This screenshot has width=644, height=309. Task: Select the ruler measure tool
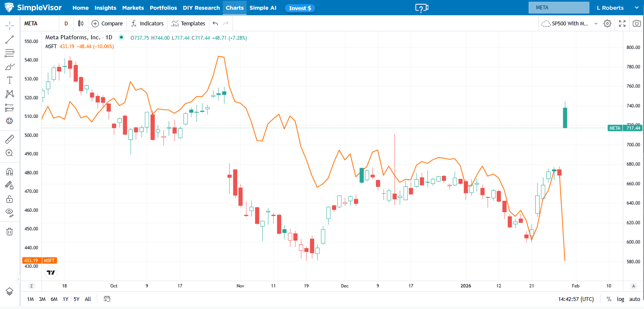pos(9,139)
